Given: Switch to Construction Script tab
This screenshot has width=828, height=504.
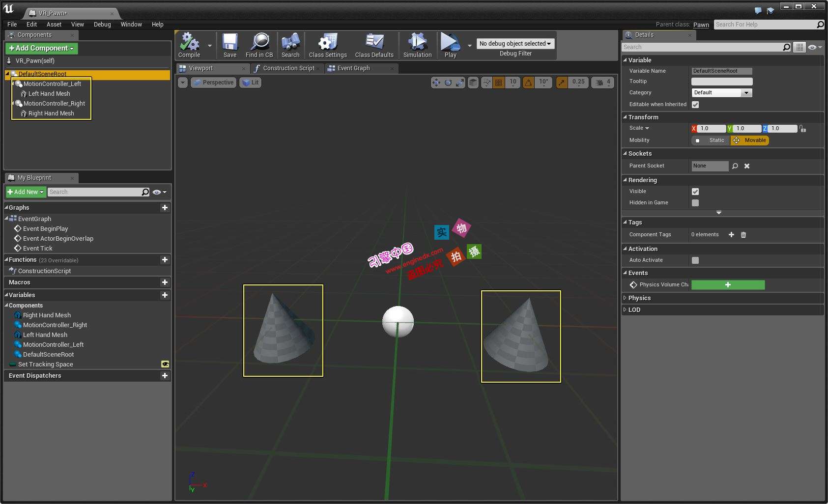Looking at the screenshot, I should click(x=288, y=68).
